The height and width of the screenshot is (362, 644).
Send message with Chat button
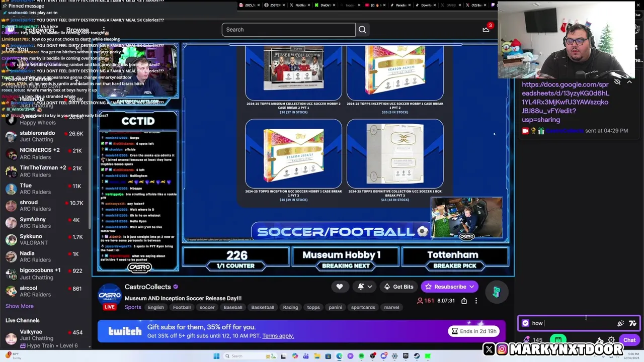629,340
